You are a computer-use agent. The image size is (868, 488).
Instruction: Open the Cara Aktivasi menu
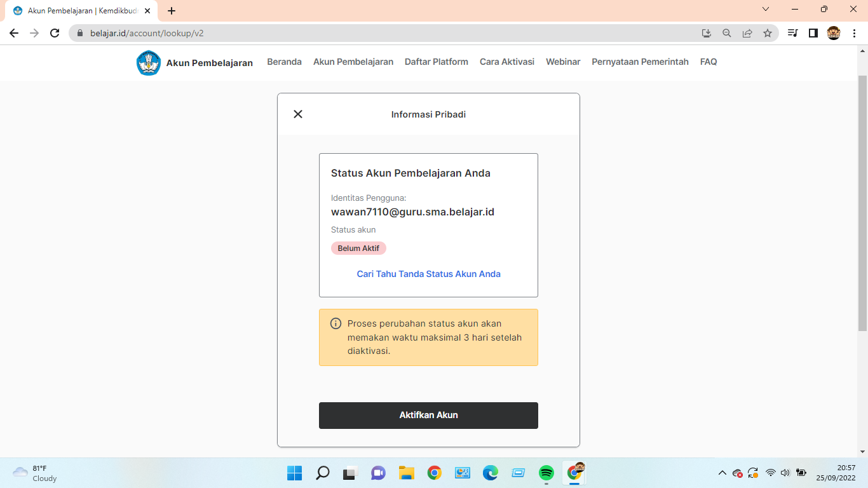[x=506, y=62]
